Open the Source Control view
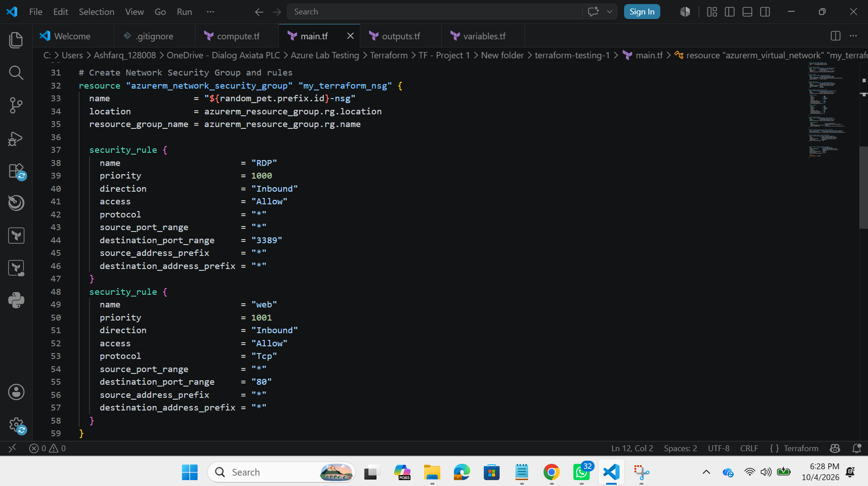Image resolution: width=868 pixels, height=486 pixels. 16,105
